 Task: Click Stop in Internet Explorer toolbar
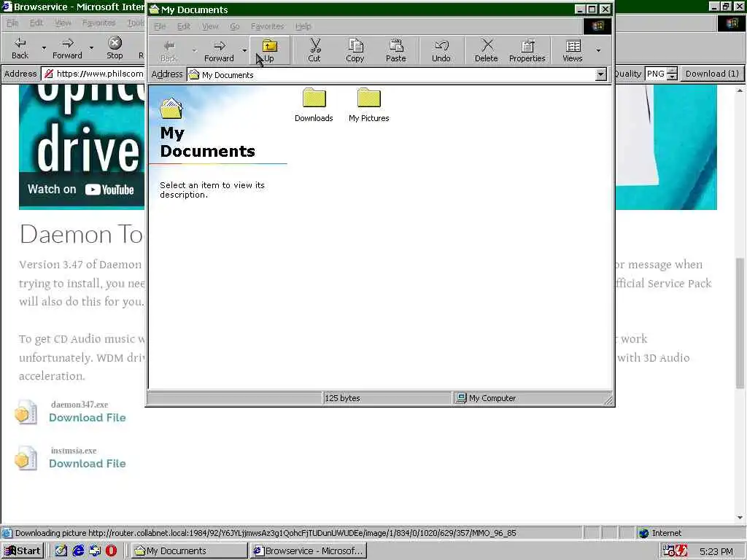(x=115, y=48)
